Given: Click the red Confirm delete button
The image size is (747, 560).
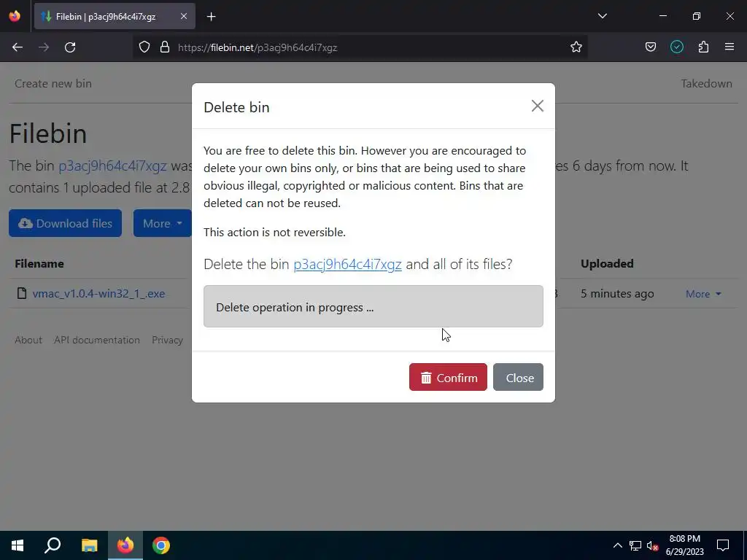Looking at the screenshot, I should tap(448, 377).
